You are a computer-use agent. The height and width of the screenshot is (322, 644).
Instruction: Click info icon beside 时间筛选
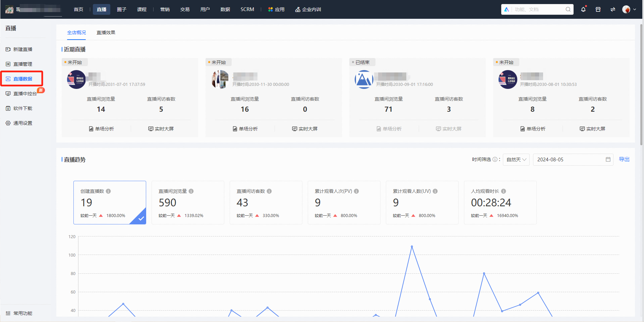pyautogui.click(x=495, y=159)
